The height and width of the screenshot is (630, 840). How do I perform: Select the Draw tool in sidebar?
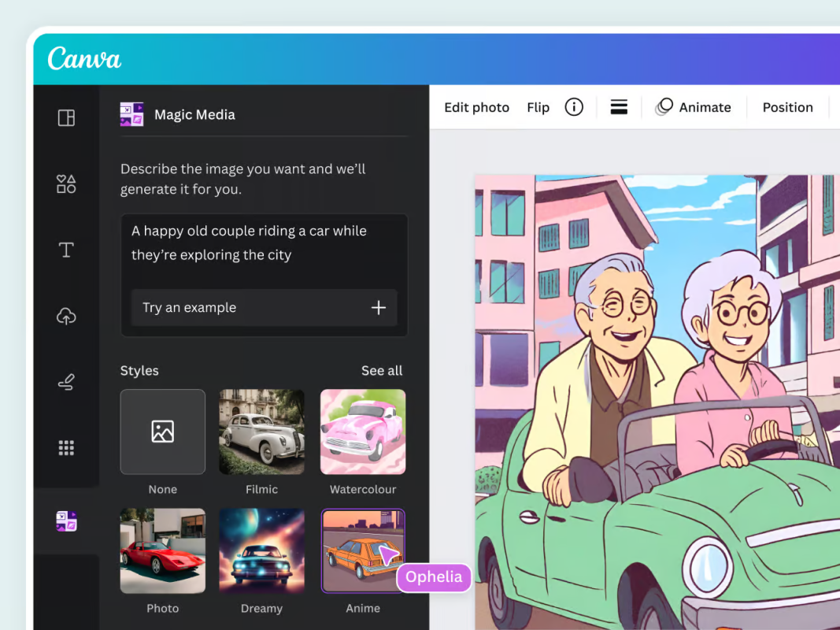66,383
